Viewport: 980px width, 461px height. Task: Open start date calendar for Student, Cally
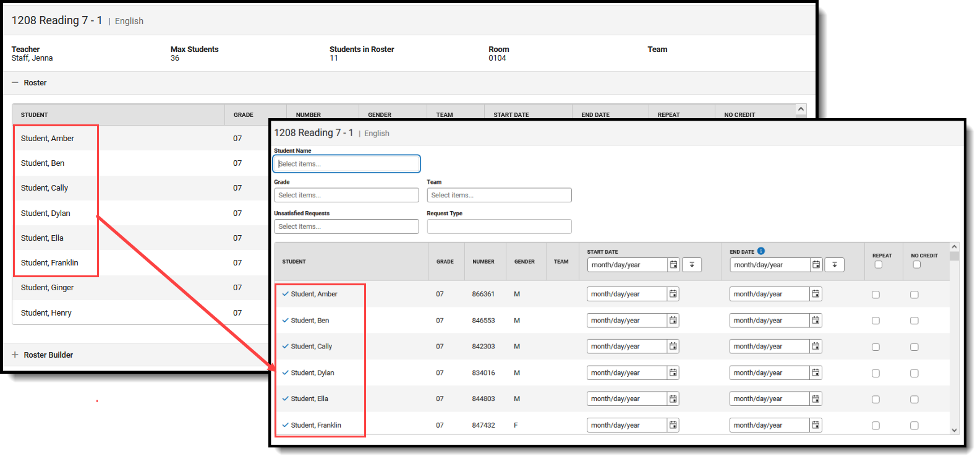673,347
